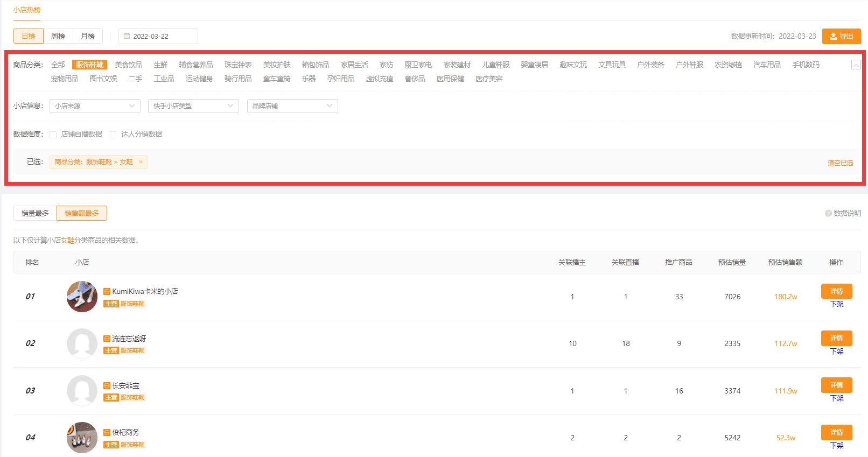Open the date picker showing 2022-03-22
The image size is (868, 457).
(158, 36)
